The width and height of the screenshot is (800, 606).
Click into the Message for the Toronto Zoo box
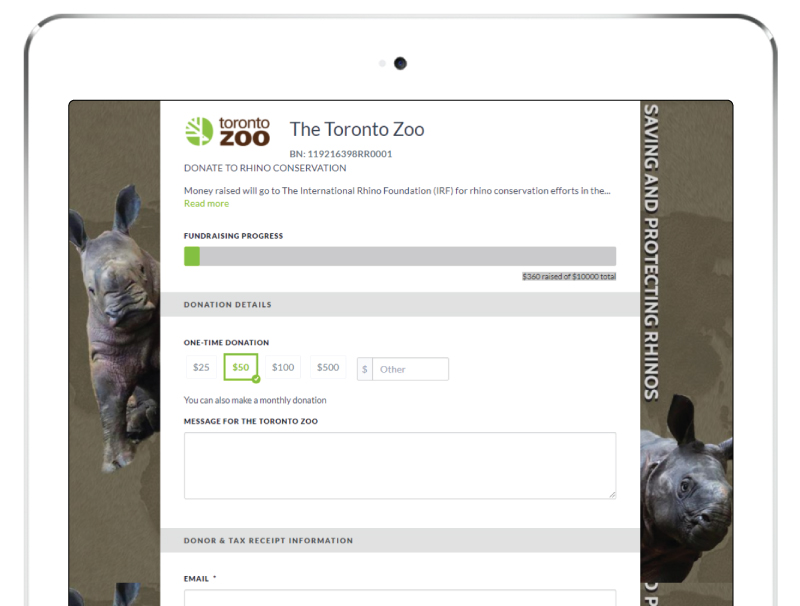coord(399,465)
